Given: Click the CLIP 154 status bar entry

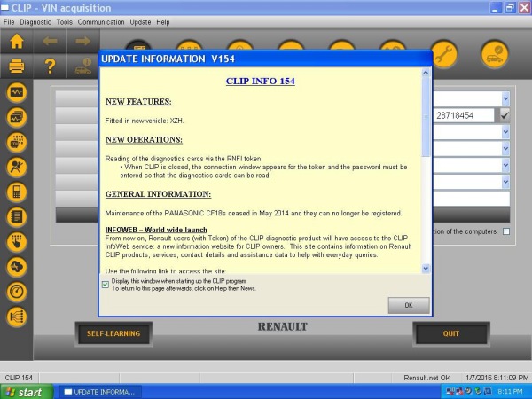Looking at the screenshot, I should coord(19,378).
